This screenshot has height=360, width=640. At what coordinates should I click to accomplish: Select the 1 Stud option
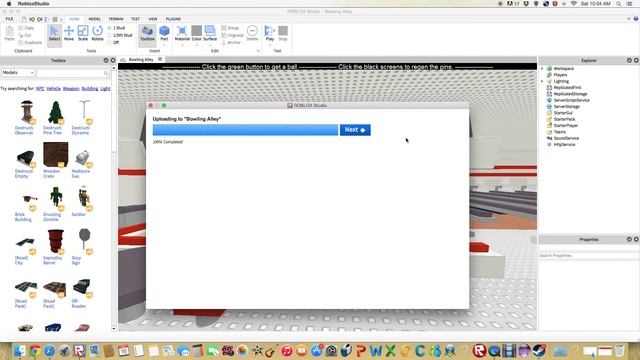[116, 28]
